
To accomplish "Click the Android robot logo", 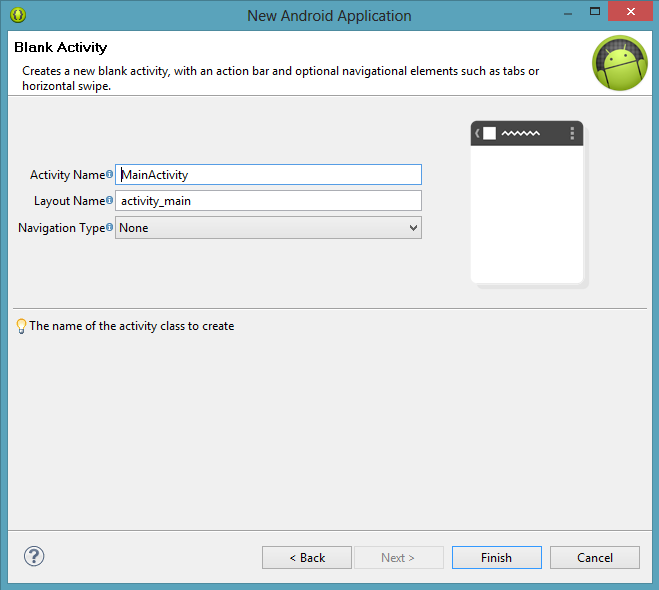I will [x=619, y=63].
